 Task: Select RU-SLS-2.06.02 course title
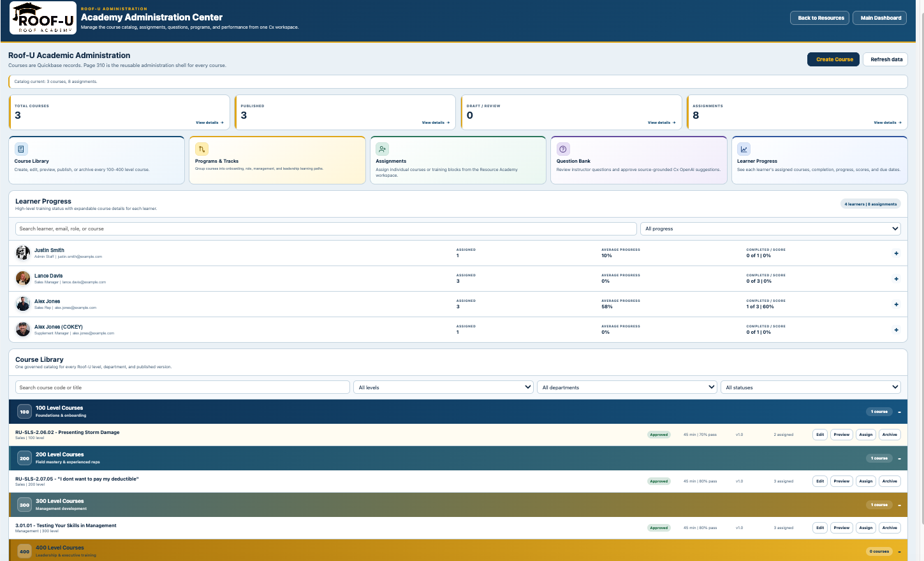point(68,432)
